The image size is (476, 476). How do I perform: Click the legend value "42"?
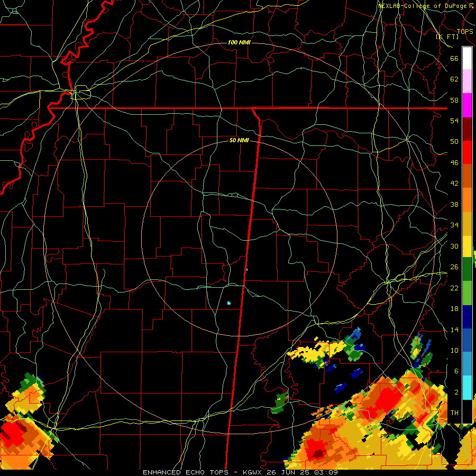(454, 183)
